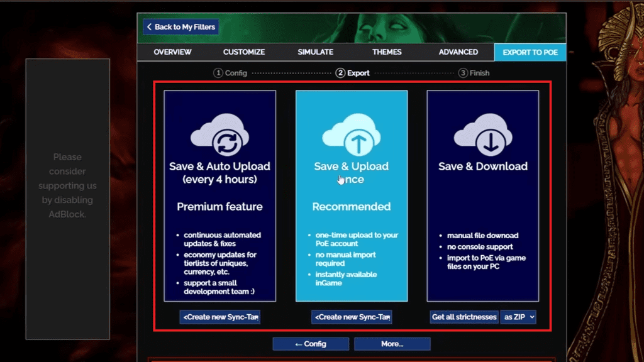Click the cloud download arrow icon

point(483,134)
